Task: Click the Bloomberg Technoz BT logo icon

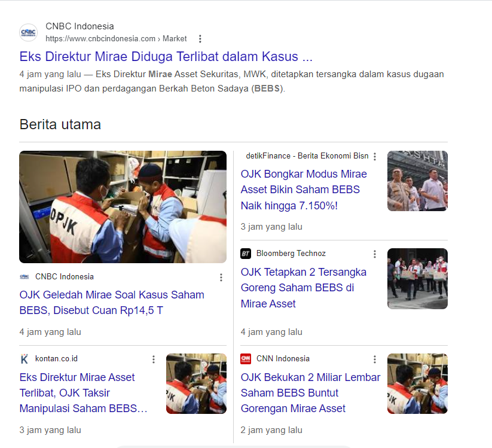Action: pyautogui.click(x=246, y=254)
